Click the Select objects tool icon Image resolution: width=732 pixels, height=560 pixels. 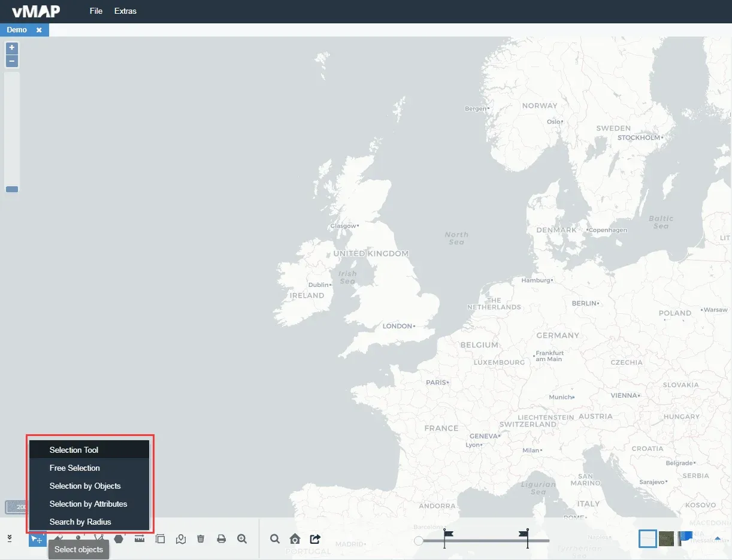click(x=37, y=539)
